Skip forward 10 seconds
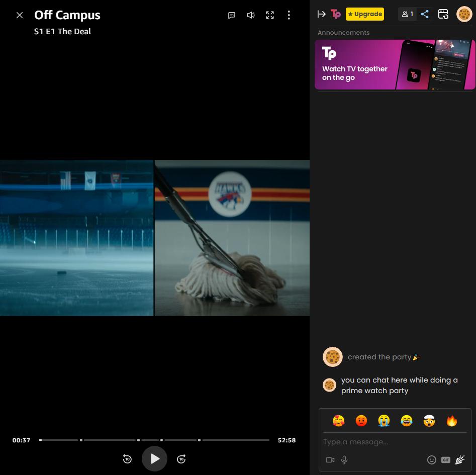Screen dimensions: 476x475 [181, 458]
